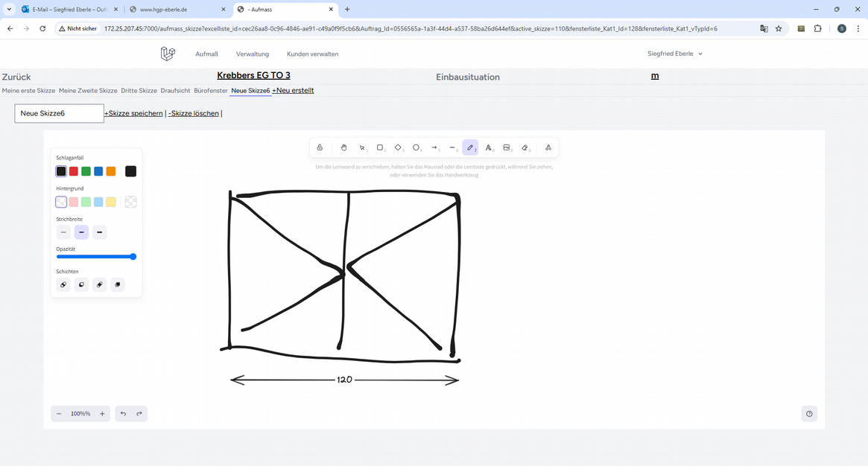Open the Insert image tool

(507, 147)
